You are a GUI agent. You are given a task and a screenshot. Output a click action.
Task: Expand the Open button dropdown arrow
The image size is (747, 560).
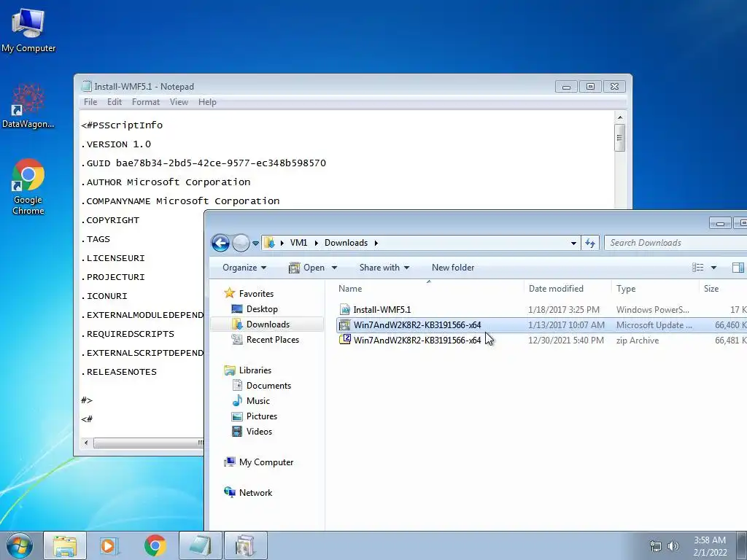point(334,268)
